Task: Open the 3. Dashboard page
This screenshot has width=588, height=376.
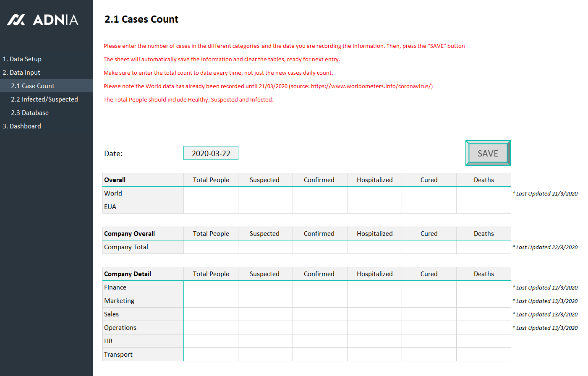Action: coord(22,126)
